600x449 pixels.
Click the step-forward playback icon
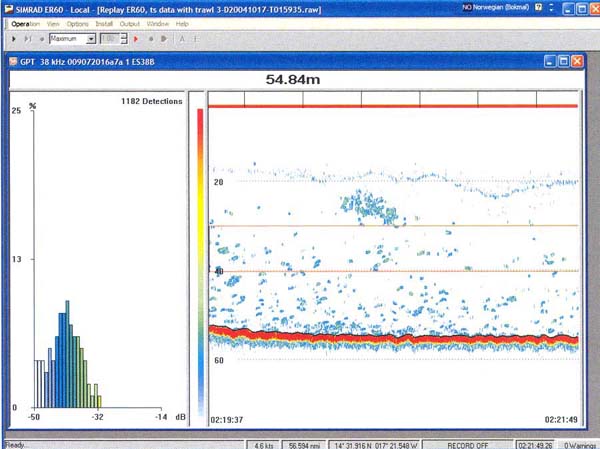25,38
